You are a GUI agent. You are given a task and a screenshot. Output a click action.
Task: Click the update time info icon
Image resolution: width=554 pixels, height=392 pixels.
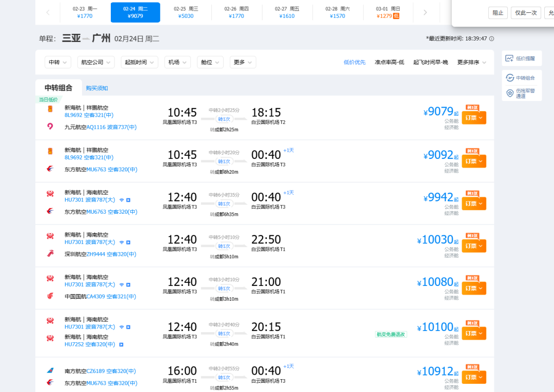[x=491, y=39]
